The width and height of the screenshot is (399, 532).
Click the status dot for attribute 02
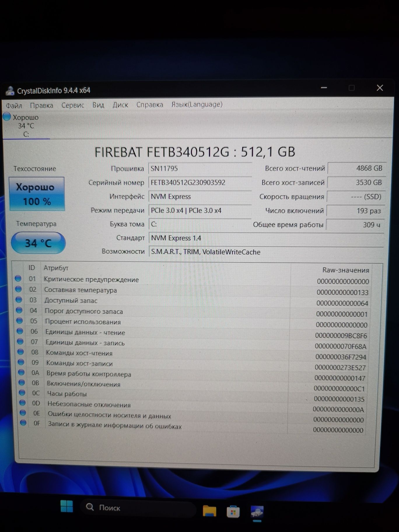click(18, 289)
